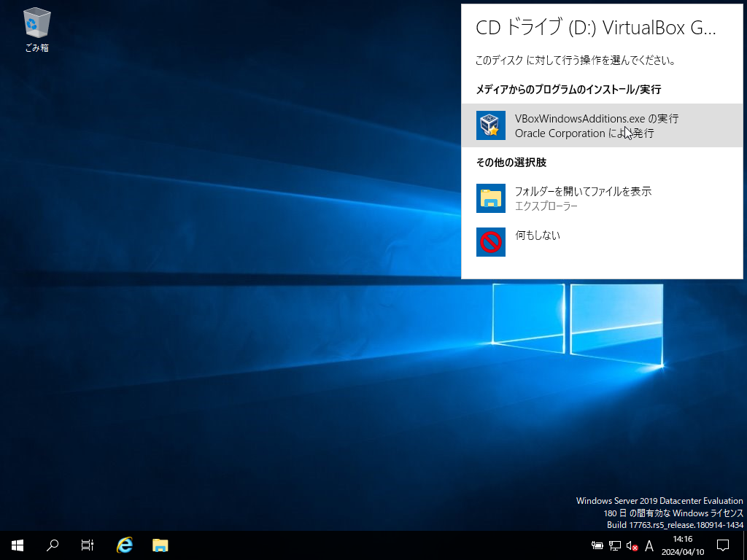Open the network status tray icon
This screenshot has width=747, height=560.
click(x=614, y=545)
